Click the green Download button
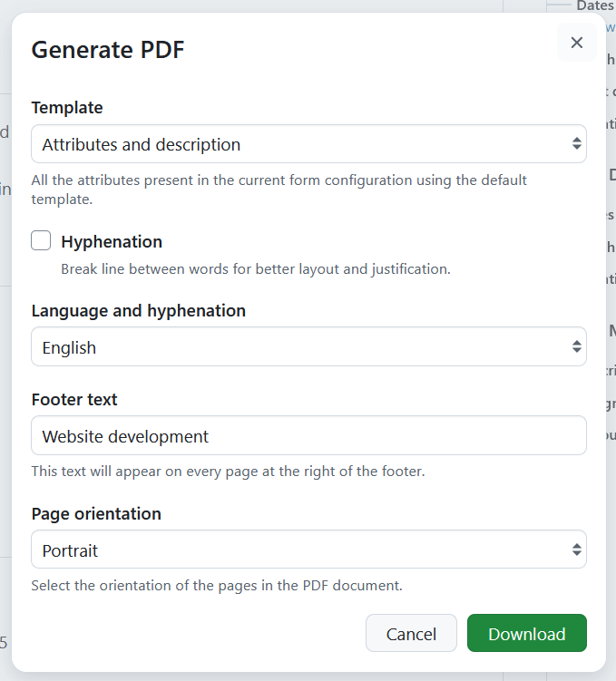 (526, 634)
